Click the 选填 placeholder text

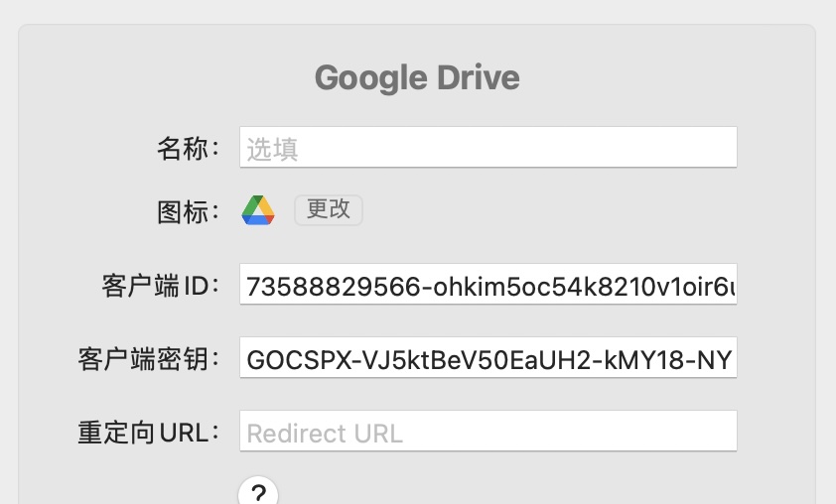[x=273, y=149]
